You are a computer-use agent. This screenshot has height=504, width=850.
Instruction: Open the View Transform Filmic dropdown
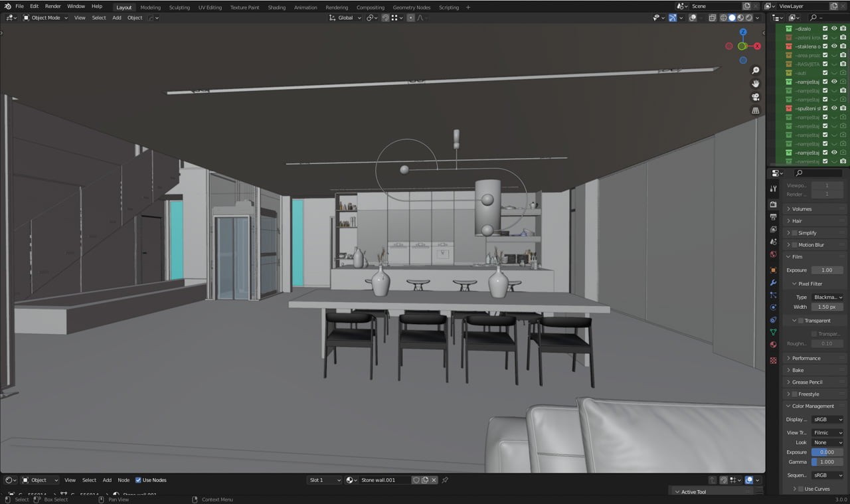(x=827, y=432)
